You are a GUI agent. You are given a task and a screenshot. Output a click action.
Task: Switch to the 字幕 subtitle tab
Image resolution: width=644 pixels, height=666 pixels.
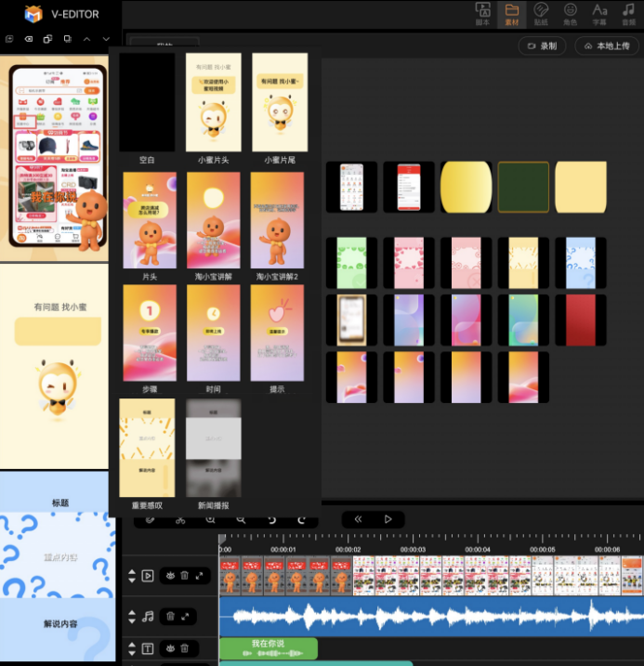[599, 15]
